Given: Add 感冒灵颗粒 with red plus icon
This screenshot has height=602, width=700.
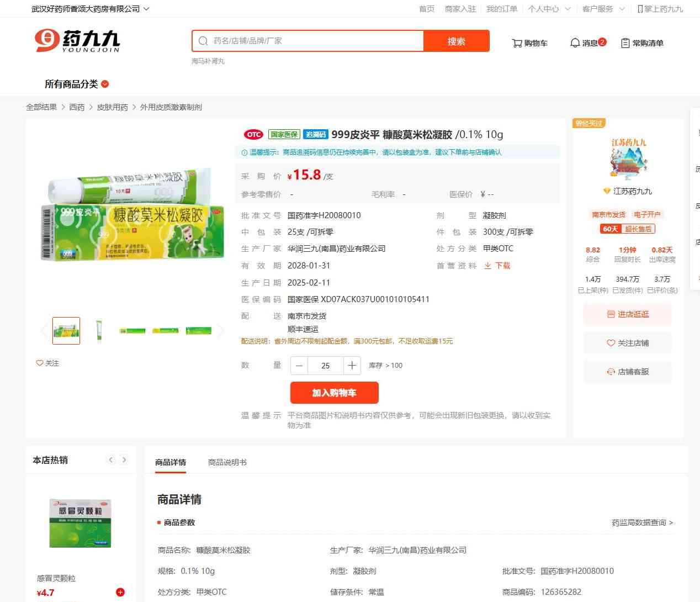Looking at the screenshot, I should (120, 593).
